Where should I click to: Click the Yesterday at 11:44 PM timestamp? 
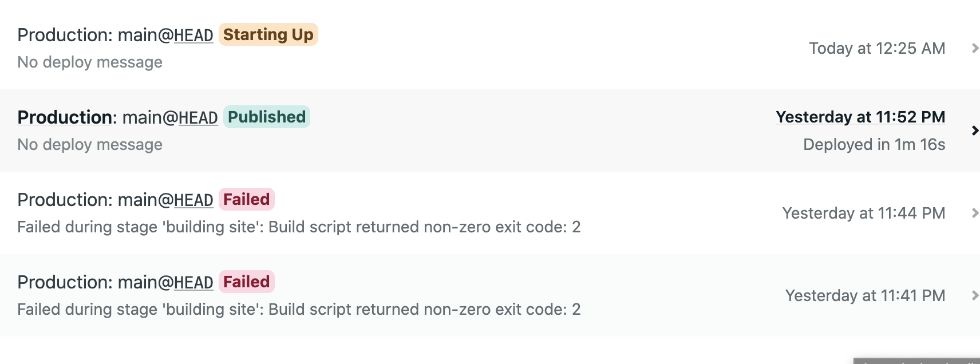(863, 213)
